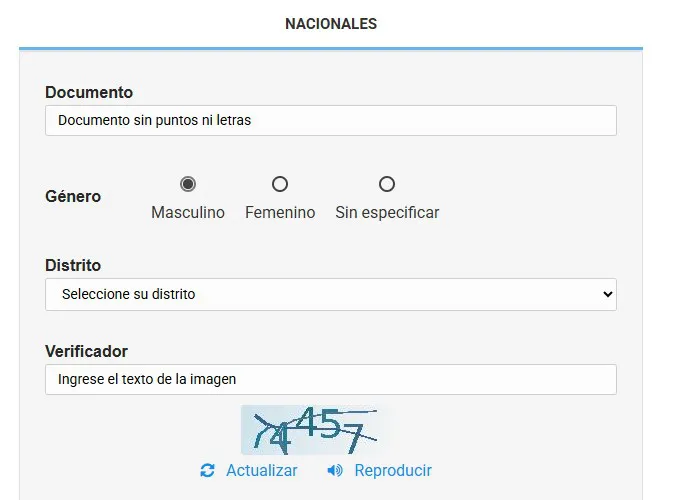Switch to the NACIONALES tab
Screen dimensions: 693x500
point(331,24)
